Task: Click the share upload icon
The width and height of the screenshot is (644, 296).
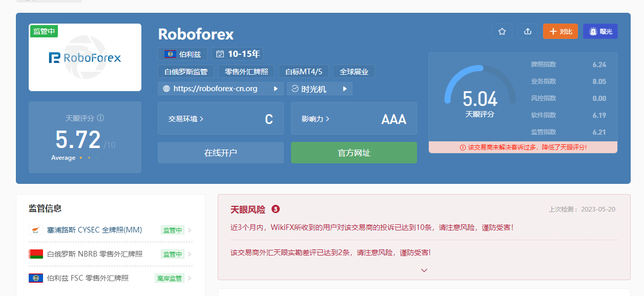Action: pos(528,31)
